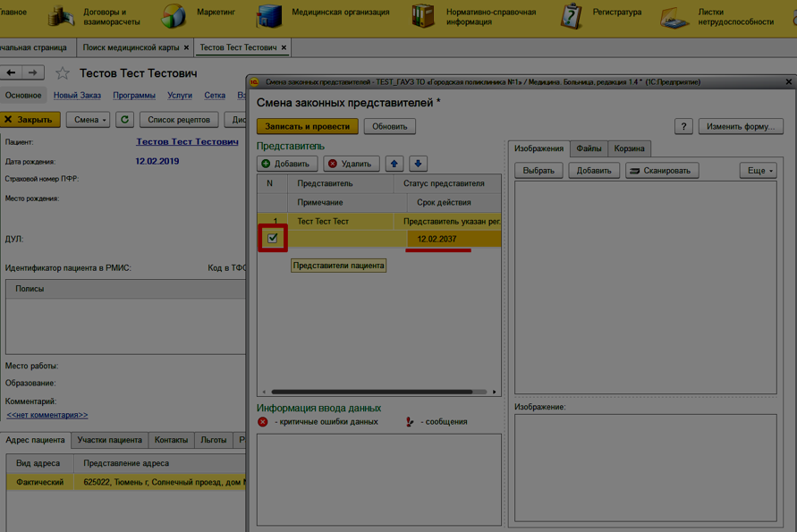
Task: Open the Маркетинг section icon
Action: click(174, 15)
